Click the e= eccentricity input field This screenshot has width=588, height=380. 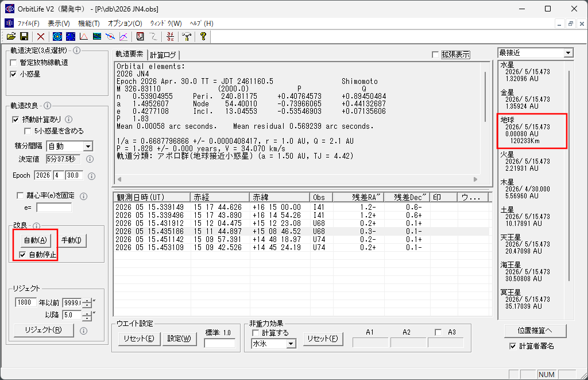[54, 208]
